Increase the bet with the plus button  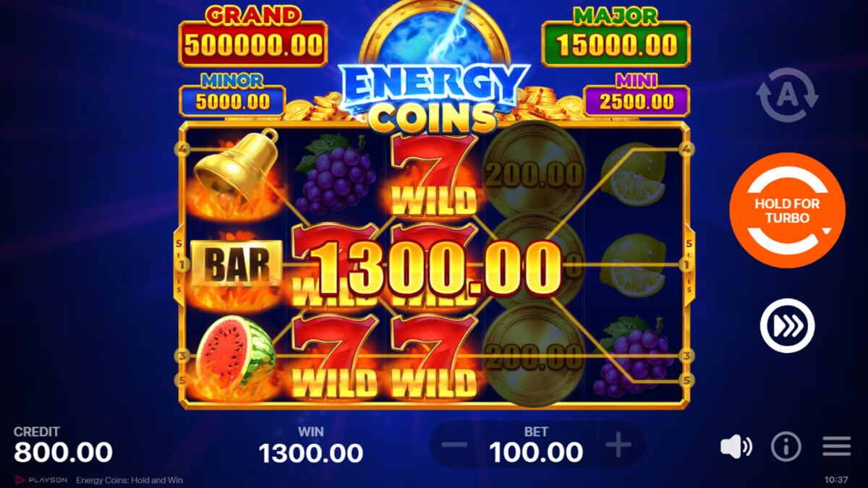click(x=618, y=445)
